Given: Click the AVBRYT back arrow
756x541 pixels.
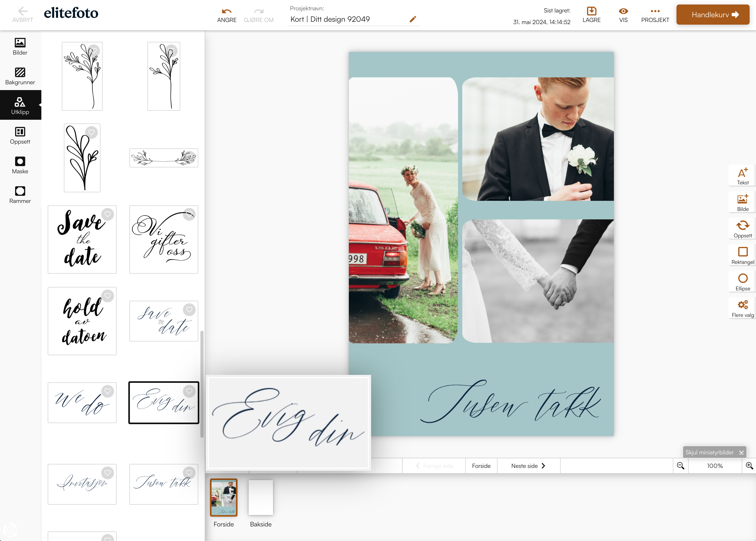Looking at the screenshot, I should [x=23, y=15].
